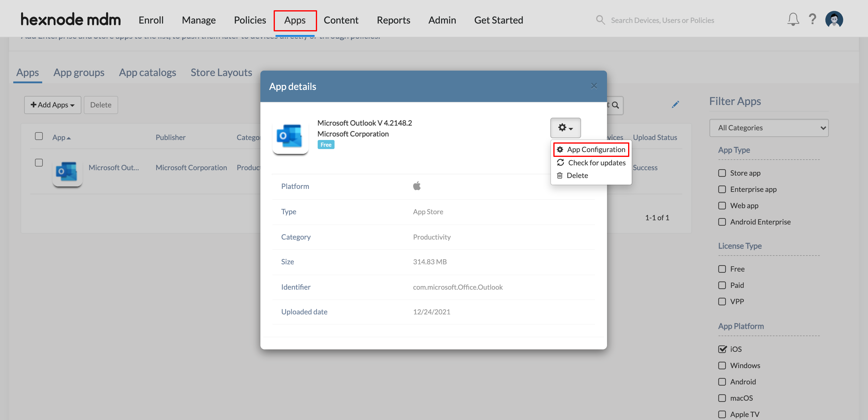Select App Configuration from the menu
The width and height of the screenshot is (868, 420).
click(591, 149)
